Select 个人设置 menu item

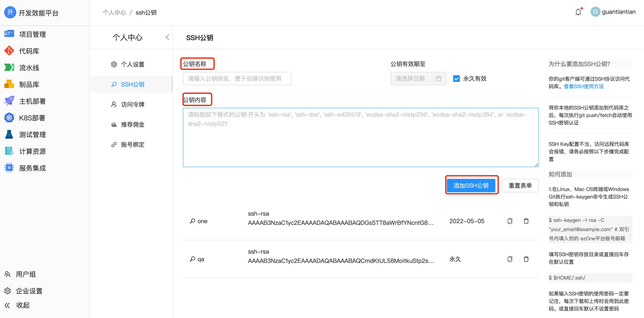[x=133, y=64]
